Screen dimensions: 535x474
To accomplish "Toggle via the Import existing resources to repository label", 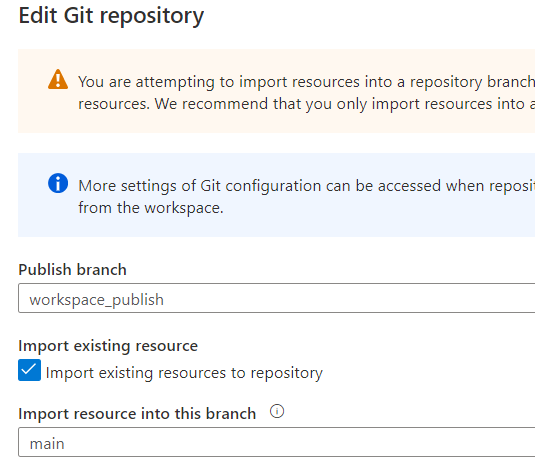I will click(184, 373).
